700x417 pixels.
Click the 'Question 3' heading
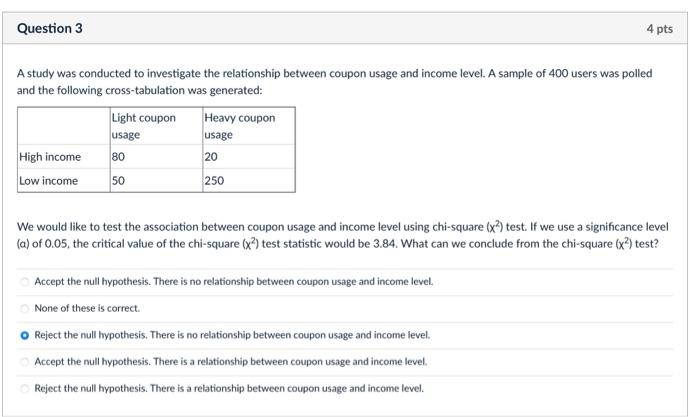pos(50,29)
